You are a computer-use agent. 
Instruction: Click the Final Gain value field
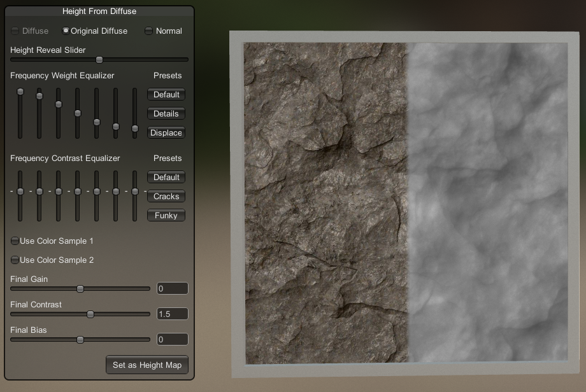[172, 289]
